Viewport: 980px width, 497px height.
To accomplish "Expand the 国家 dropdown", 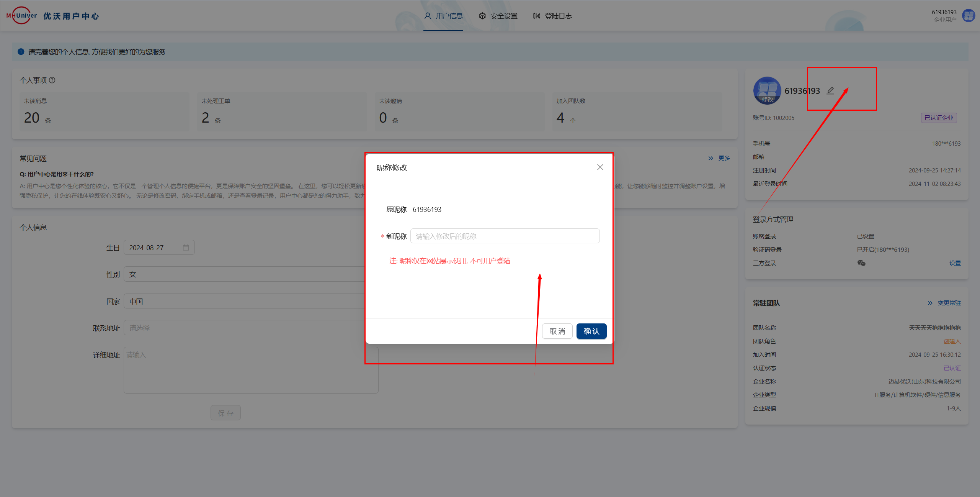I will (245, 302).
